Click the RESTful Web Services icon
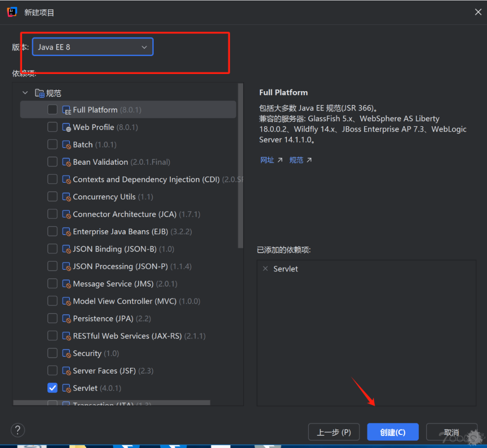 [x=66, y=336]
